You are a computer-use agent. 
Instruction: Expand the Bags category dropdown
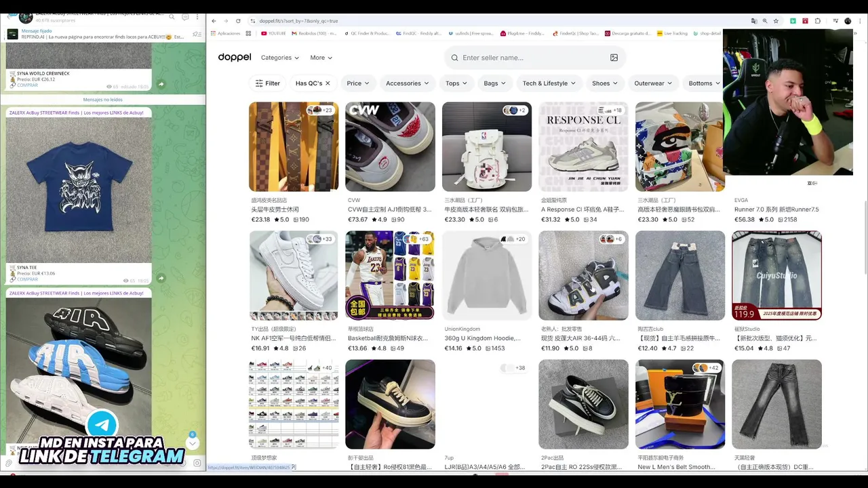tap(495, 83)
